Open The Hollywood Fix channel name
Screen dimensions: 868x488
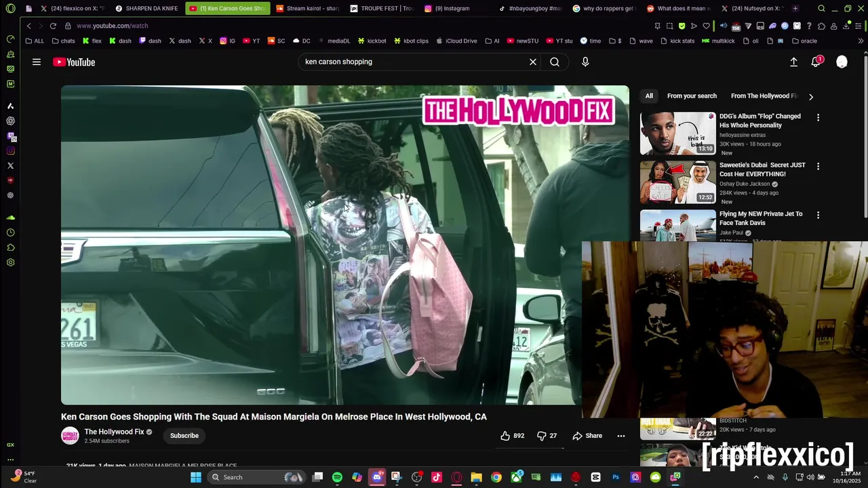click(114, 432)
